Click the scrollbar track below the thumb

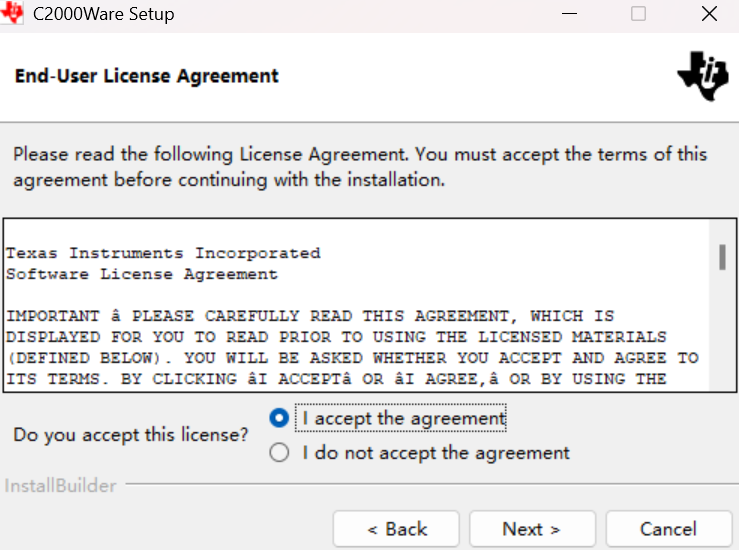pos(722,330)
